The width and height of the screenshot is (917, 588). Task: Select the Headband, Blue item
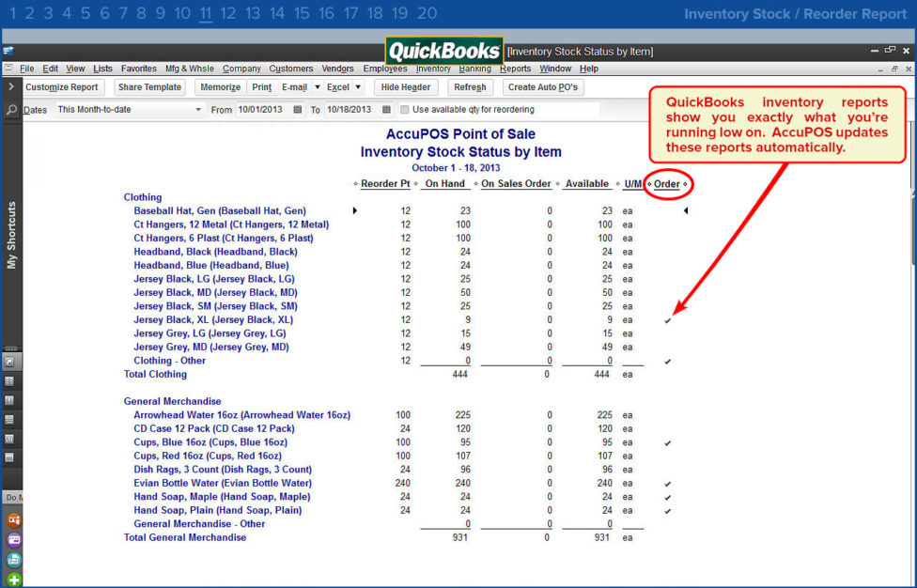(211, 266)
